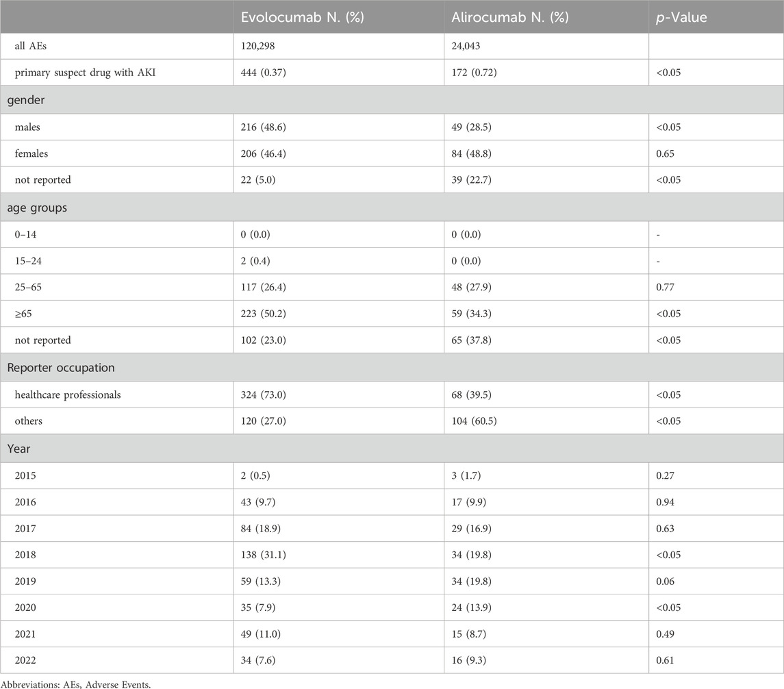
Task: Click the cell 24 (13.9)
Action: tap(472, 607)
